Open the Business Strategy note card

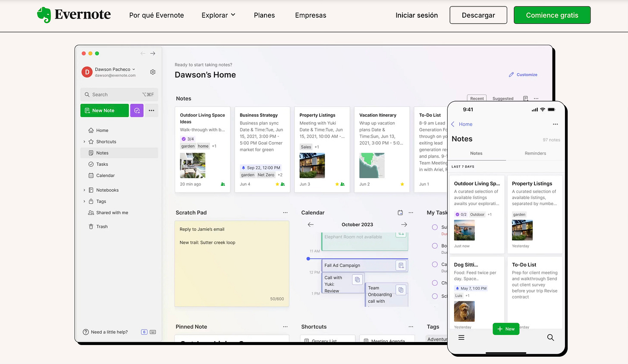pyautogui.click(x=262, y=149)
